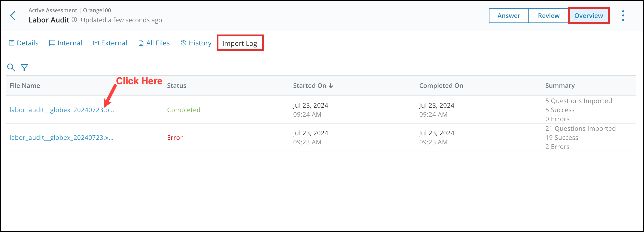Switch to the Overview tab
Viewport: 644px width, 232px height.
[588, 15]
